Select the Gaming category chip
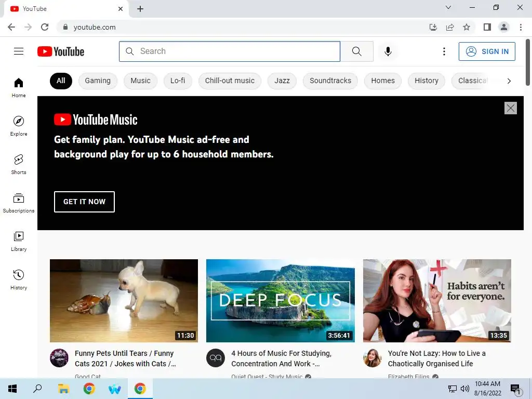532x399 pixels. (x=98, y=81)
